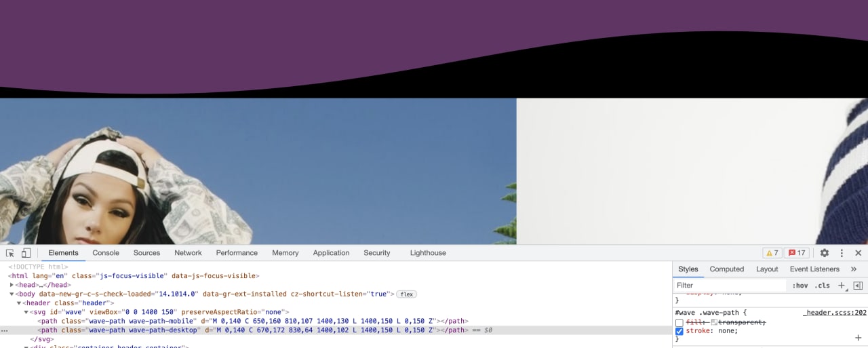The height and width of the screenshot is (348, 868).
Task: Open the _header.scss:202 source link
Action: click(x=835, y=313)
